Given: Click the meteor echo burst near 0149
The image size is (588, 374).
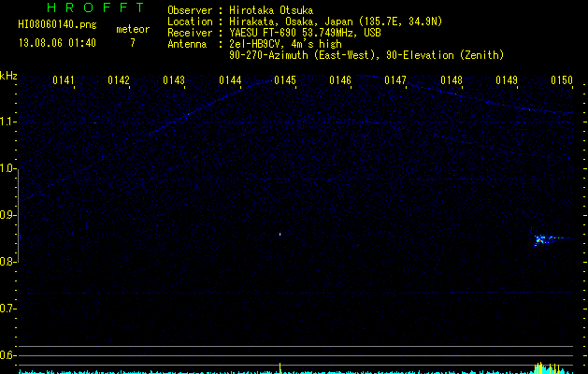Looking at the screenshot, I should [x=552, y=239].
